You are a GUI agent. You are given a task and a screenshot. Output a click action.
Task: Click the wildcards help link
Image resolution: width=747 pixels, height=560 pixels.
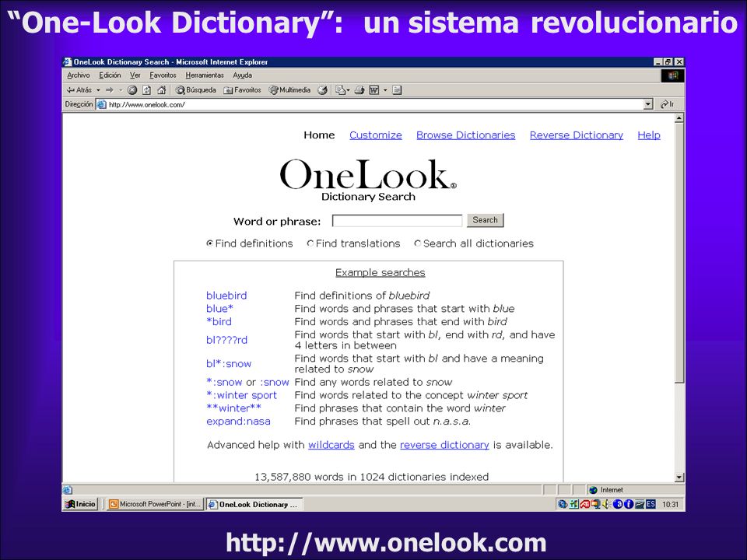coord(331,445)
